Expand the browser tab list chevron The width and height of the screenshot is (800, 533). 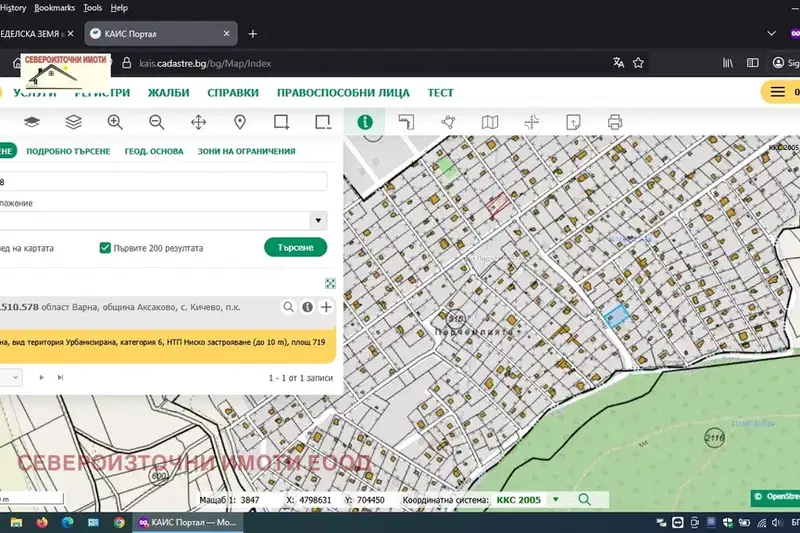(x=771, y=34)
